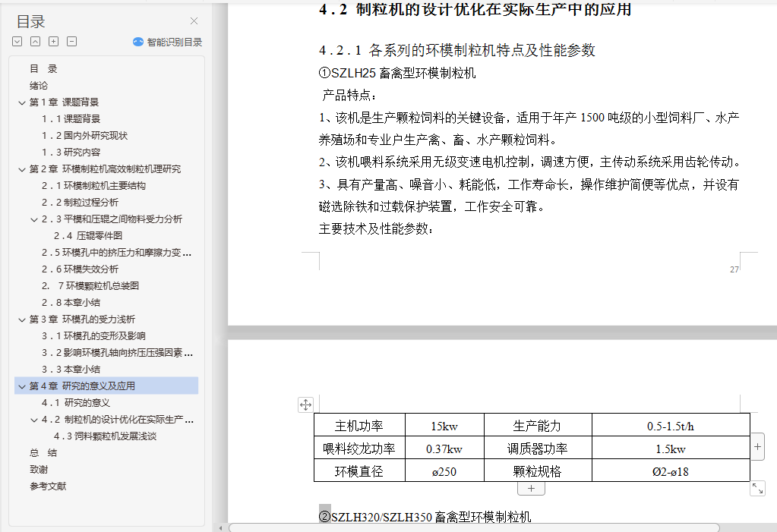Collapse 4.2 制粒机的设计优化 outline node
Image resolution: width=777 pixels, height=532 pixels.
coord(34,420)
